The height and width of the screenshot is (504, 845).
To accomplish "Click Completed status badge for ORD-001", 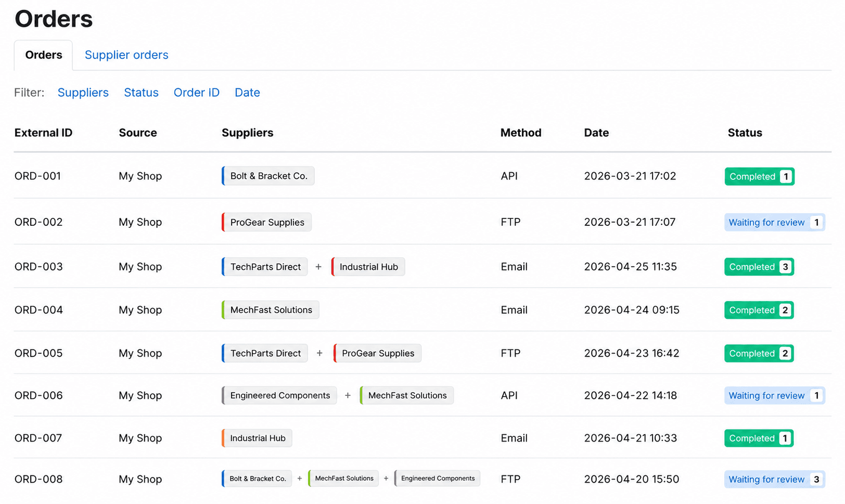I will click(759, 176).
